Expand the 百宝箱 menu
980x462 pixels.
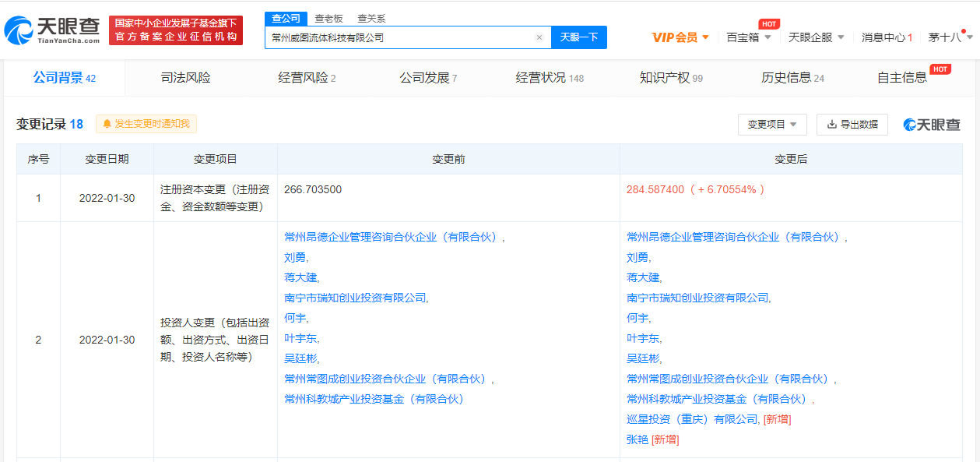(x=748, y=37)
